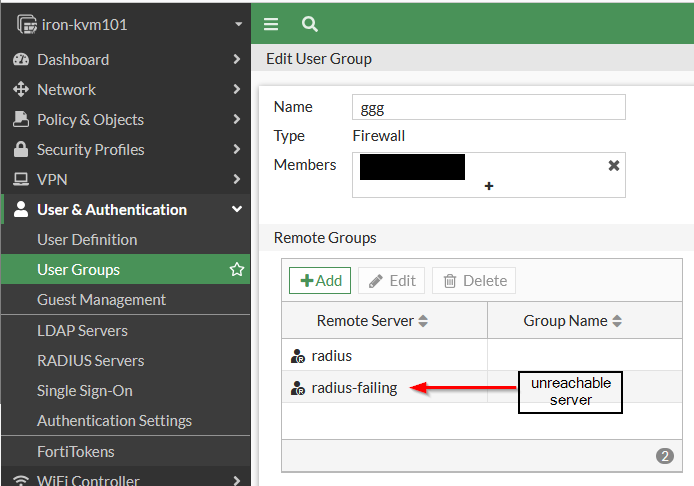Select the redacted member entry

pyautogui.click(x=413, y=167)
